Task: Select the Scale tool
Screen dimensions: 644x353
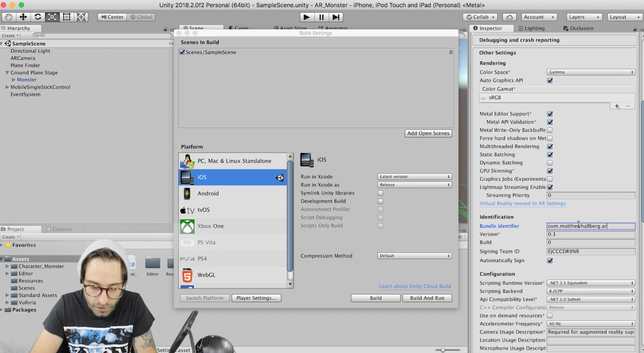Action: click(x=52, y=17)
